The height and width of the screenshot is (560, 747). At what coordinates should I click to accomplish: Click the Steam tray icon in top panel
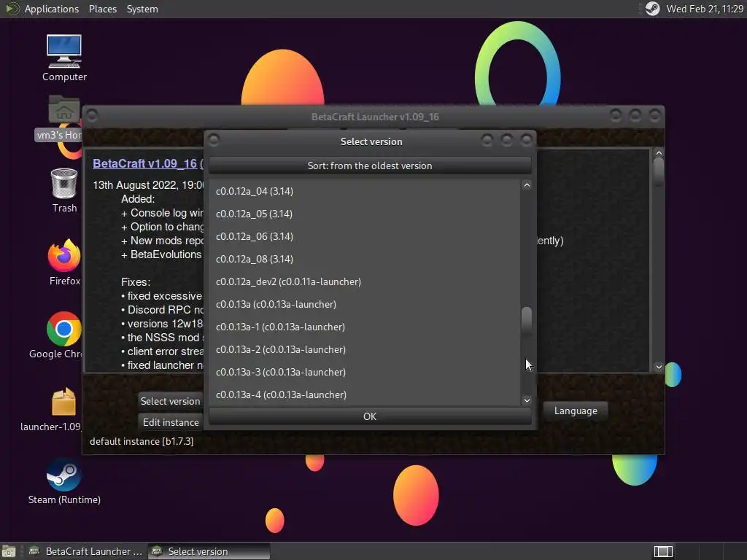tap(652, 9)
